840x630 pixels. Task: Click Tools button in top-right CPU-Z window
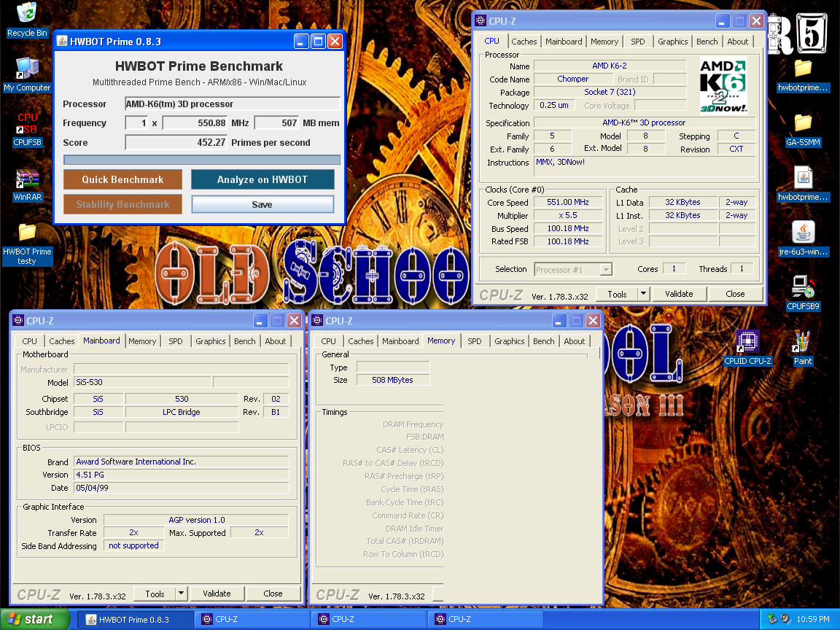[x=617, y=294]
